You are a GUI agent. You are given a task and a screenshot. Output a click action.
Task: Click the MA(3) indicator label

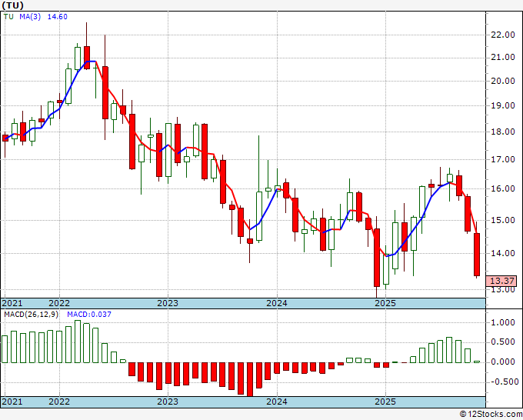tap(30, 17)
